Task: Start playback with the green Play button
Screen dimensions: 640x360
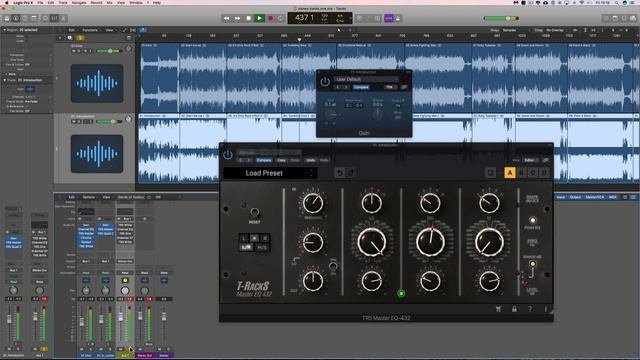Action: pyautogui.click(x=259, y=18)
